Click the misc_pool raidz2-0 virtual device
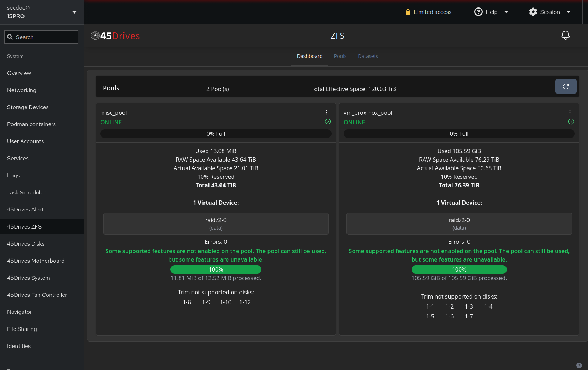This screenshot has height=370, width=588. click(216, 224)
